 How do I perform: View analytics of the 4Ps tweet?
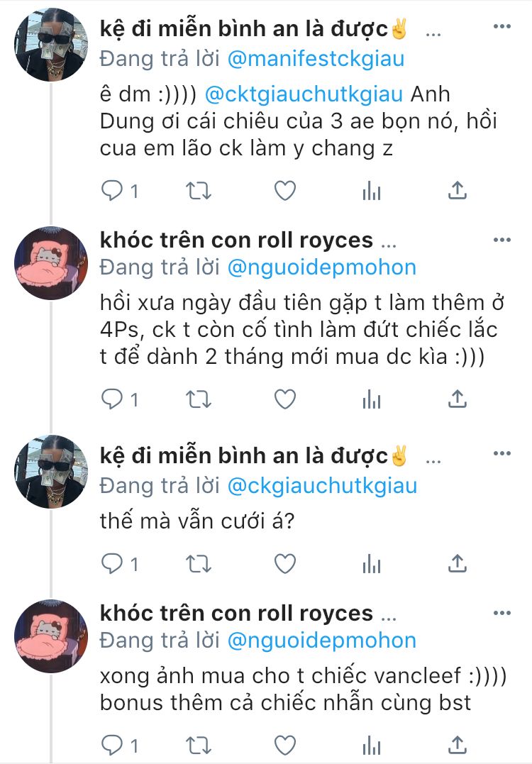click(x=371, y=399)
